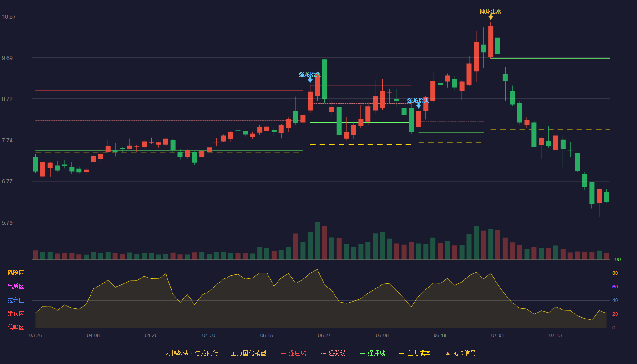
Task: Click the 低吸区 zone label
Action: (x=15, y=327)
